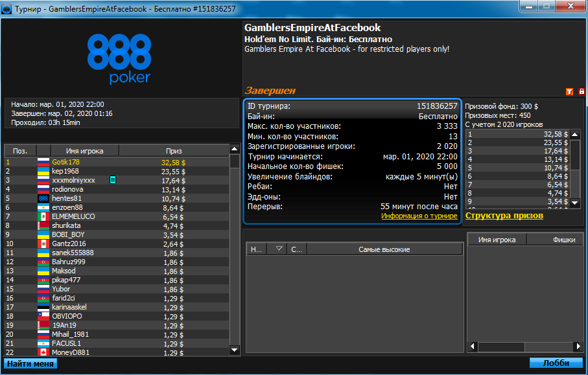Viewport: 588px width, 375px height.
Task: Close the tournament window
Action: click(x=570, y=6)
